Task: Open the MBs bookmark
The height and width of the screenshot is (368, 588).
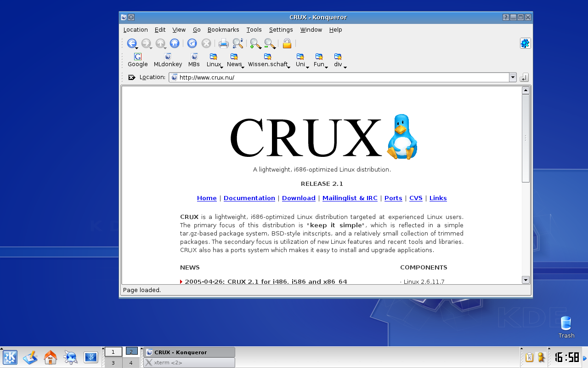Action: [194, 60]
